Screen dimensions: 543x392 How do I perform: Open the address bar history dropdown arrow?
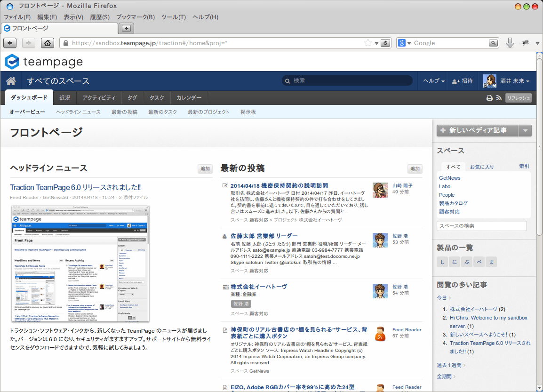click(376, 43)
